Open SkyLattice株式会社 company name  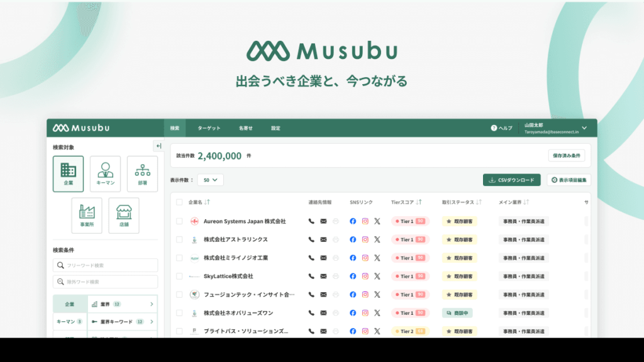pos(228,277)
